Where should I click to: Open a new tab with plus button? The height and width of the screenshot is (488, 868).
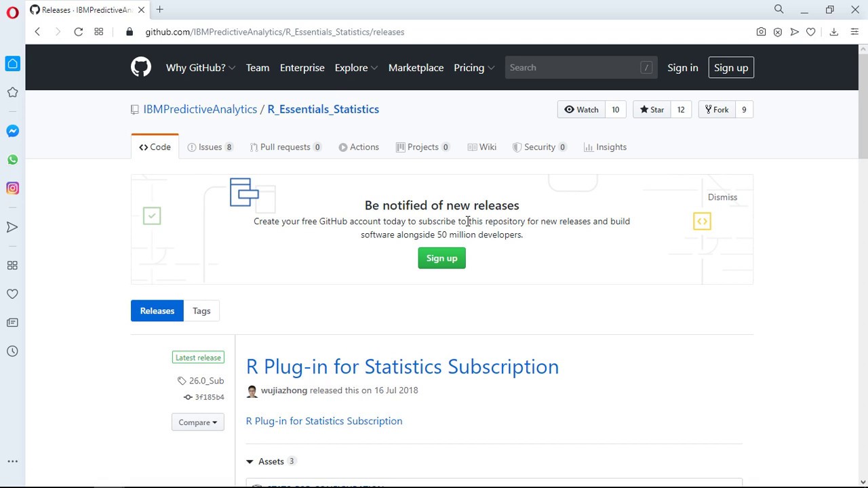pyautogui.click(x=160, y=9)
